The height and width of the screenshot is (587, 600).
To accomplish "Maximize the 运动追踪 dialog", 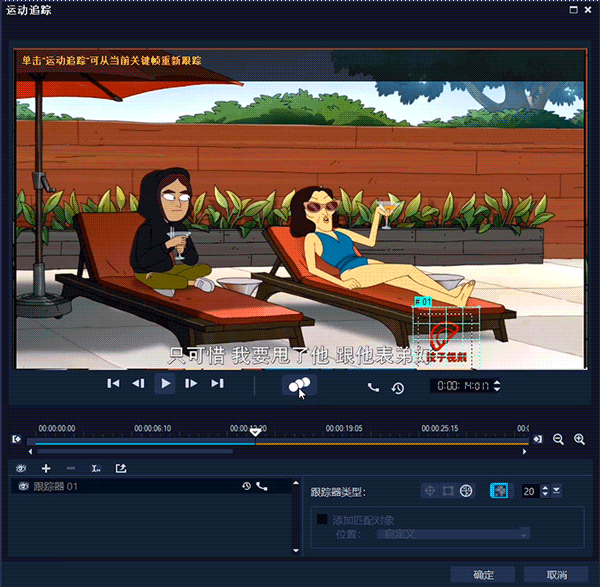I will coord(573,10).
